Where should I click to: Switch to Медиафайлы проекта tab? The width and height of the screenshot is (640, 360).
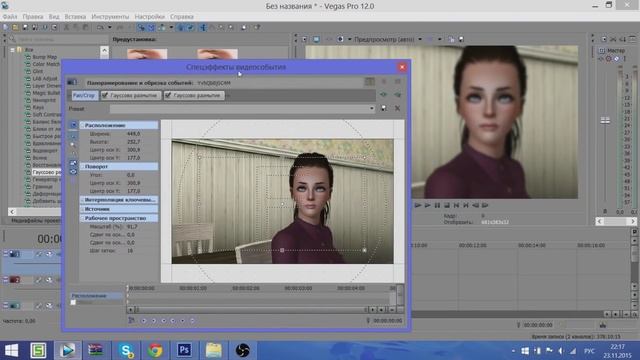(35, 220)
